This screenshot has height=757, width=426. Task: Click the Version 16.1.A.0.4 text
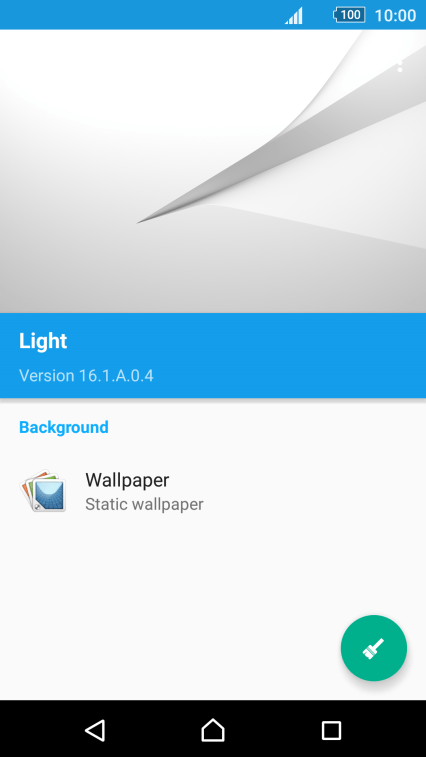pyautogui.click(x=86, y=376)
